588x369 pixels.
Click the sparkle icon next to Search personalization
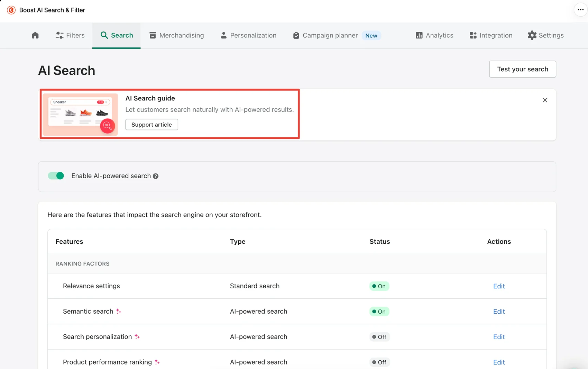coord(137,336)
